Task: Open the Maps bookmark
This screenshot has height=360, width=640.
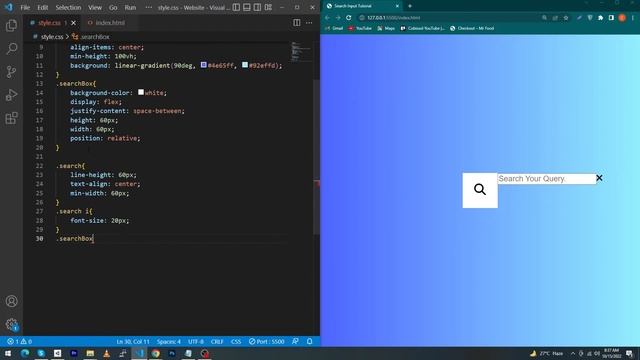Action: 386,28
